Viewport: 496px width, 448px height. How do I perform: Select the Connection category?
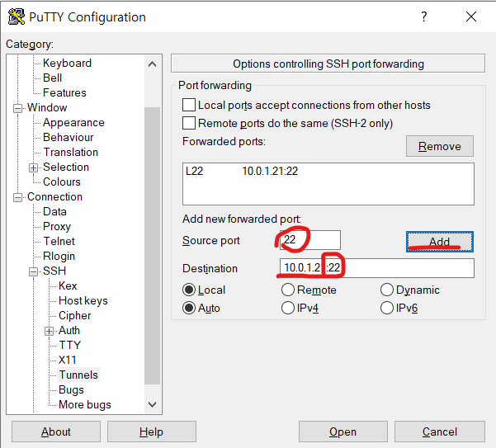[54, 196]
